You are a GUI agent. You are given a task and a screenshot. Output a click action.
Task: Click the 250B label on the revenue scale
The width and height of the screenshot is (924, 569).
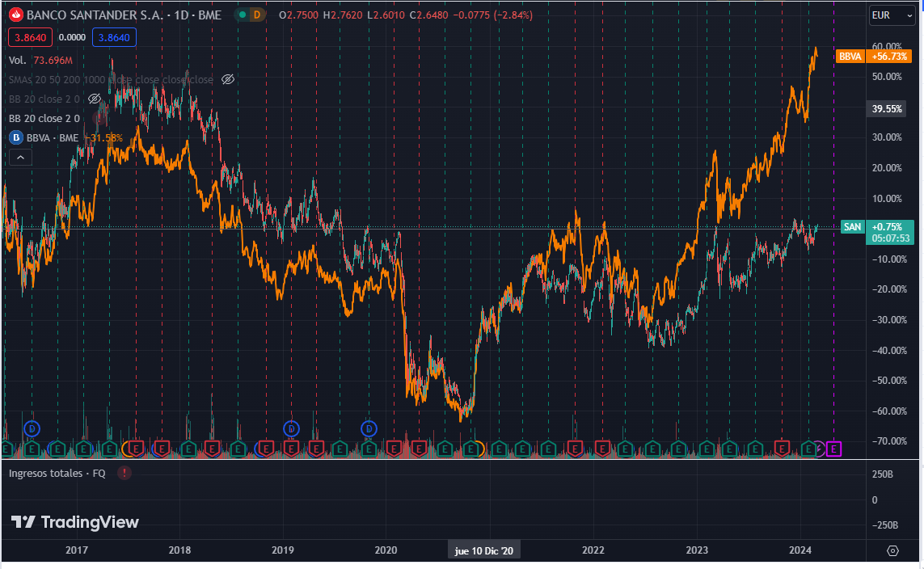pyautogui.click(x=882, y=474)
